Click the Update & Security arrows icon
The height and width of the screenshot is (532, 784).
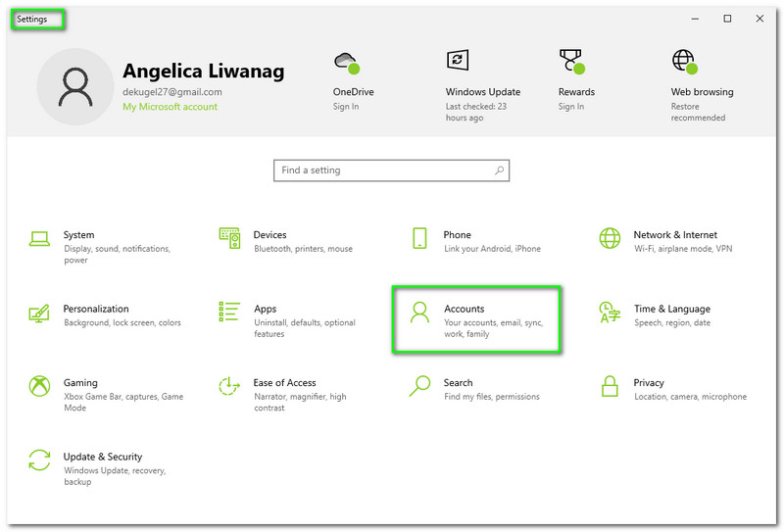tap(39, 460)
